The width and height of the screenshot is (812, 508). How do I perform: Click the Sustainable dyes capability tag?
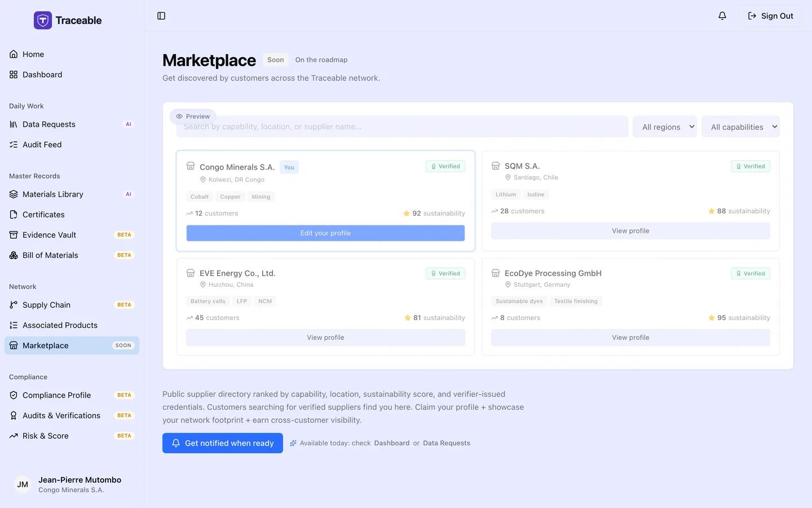coord(519,301)
